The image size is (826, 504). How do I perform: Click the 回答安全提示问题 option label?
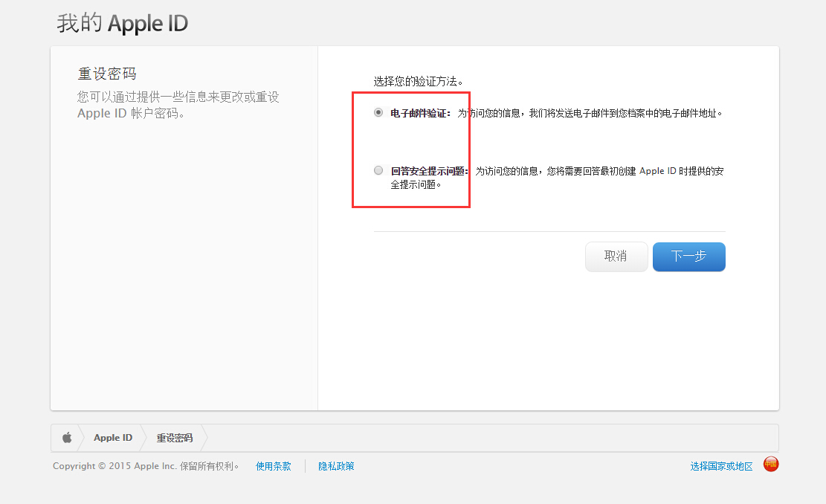click(429, 171)
